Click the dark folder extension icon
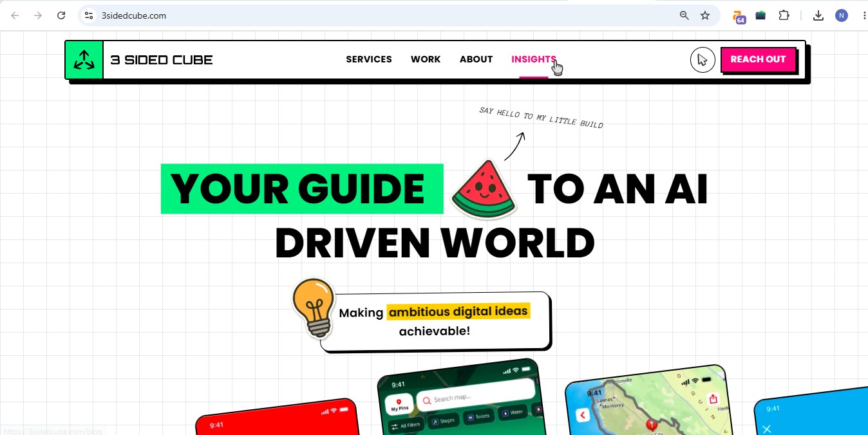The height and width of the screenshot is (435, 868). 761,15
